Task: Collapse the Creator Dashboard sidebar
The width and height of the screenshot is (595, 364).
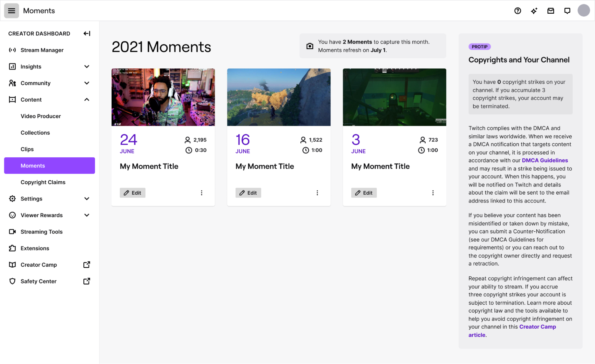Action: 87,33
